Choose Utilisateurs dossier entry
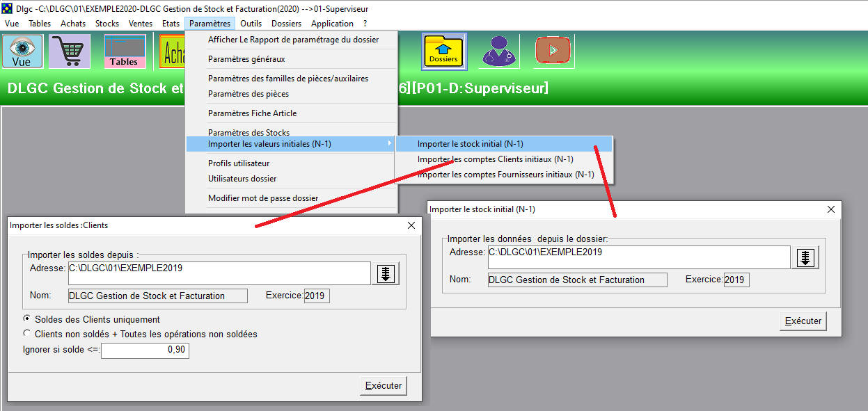868x411 pixels. [x=292, y=179]
